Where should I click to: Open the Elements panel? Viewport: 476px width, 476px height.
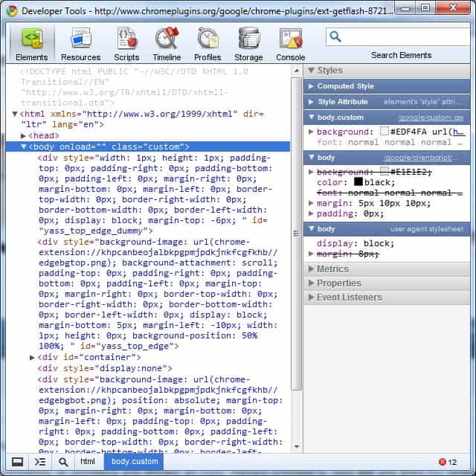point(31,45)
